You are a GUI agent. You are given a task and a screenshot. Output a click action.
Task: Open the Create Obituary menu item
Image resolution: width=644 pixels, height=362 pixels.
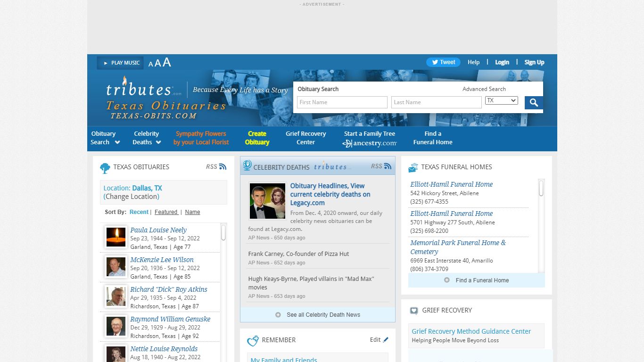257,138
